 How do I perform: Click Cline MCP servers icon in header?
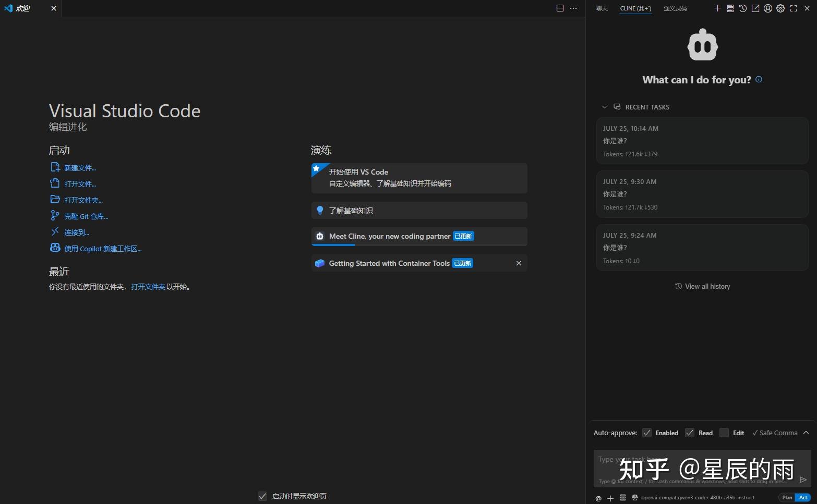(730, 8)
